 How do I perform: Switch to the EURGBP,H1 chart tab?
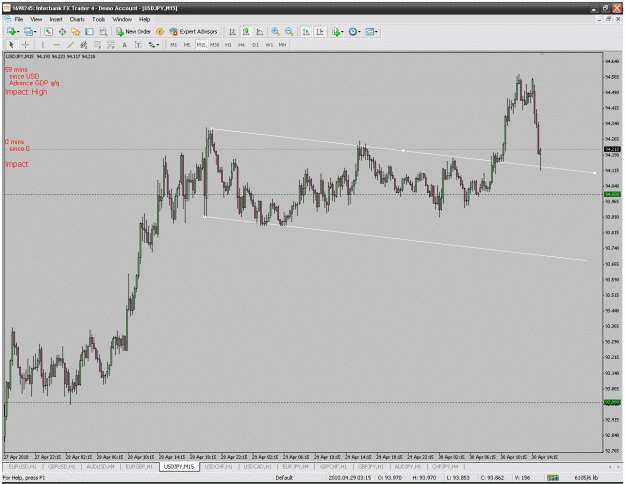click(139, 466)
